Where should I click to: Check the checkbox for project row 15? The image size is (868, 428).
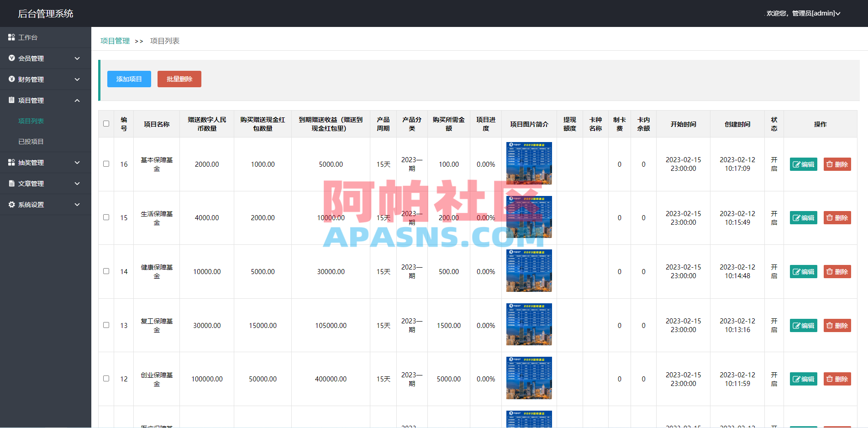pos(106,217)
